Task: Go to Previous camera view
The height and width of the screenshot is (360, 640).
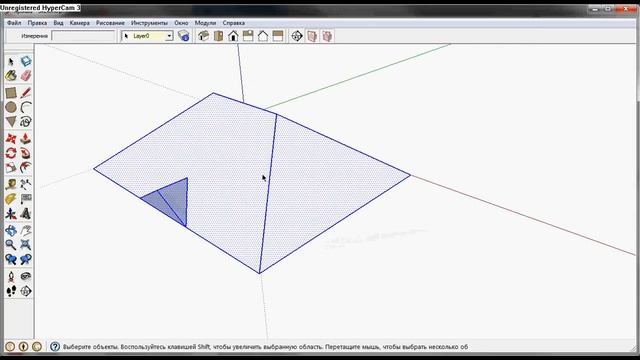Action: pos(11,259)
